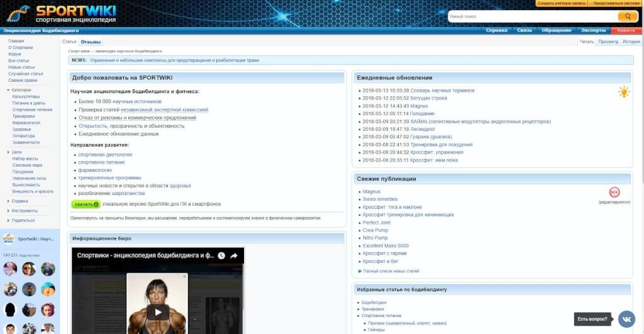Collapse the Категории sidebar section
644x334 pixels.
[8, 90]
